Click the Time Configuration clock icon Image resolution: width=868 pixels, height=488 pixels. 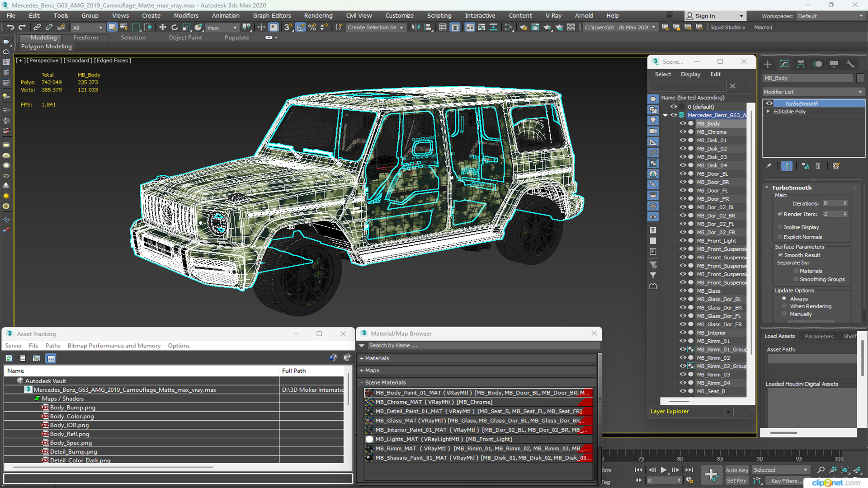coord(689,480)
